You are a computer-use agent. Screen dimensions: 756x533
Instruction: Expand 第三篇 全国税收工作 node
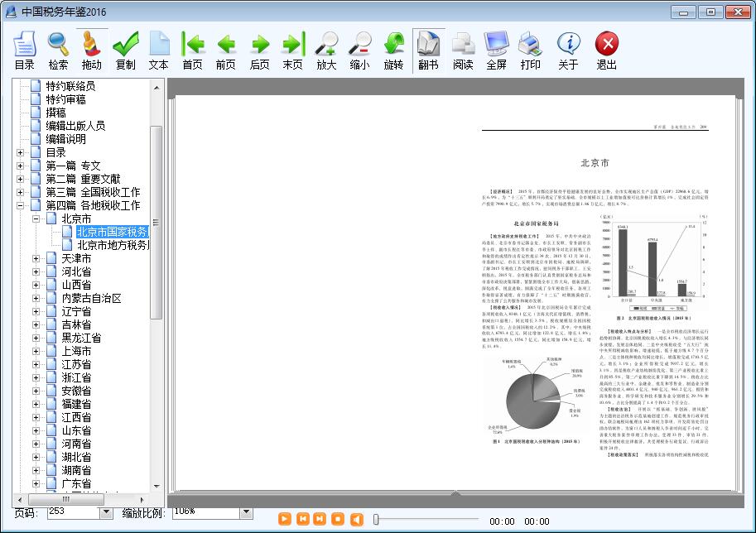tap(20, 192)
